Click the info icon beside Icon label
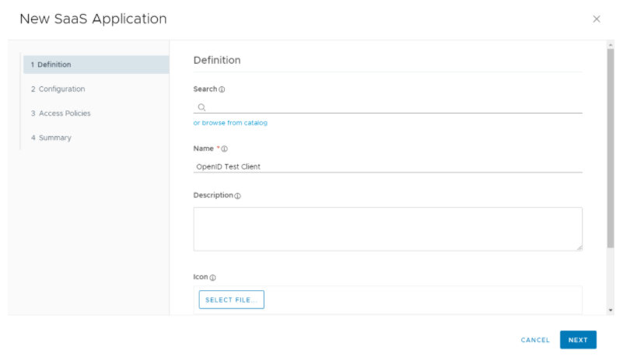The image size is (630, 364). click(x=212, y=278)
